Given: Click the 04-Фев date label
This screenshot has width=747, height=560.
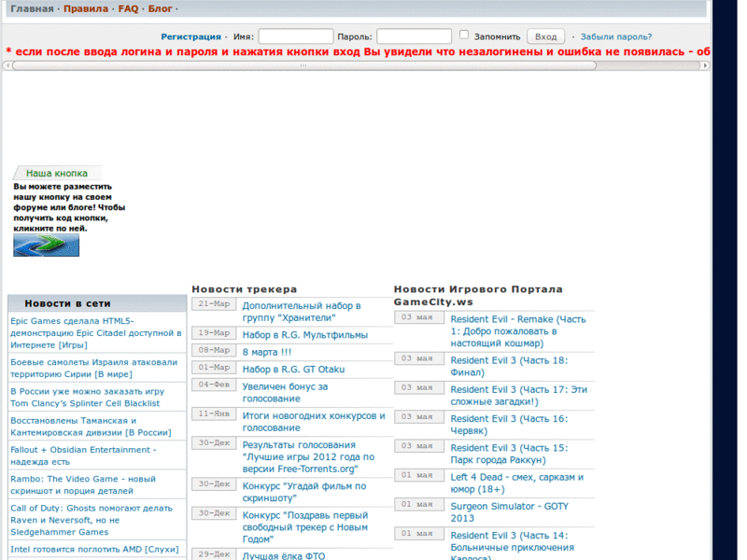Looking at the screenshot, I should coord(214,385).
